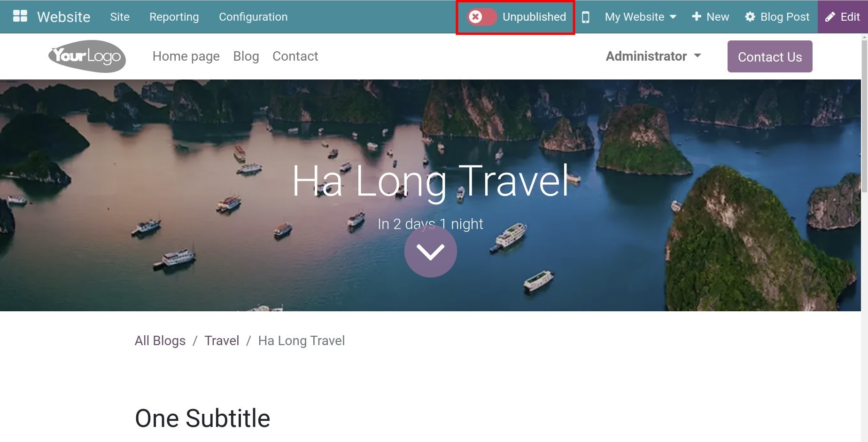Click the mobile preview phone icon

point(586,17)
